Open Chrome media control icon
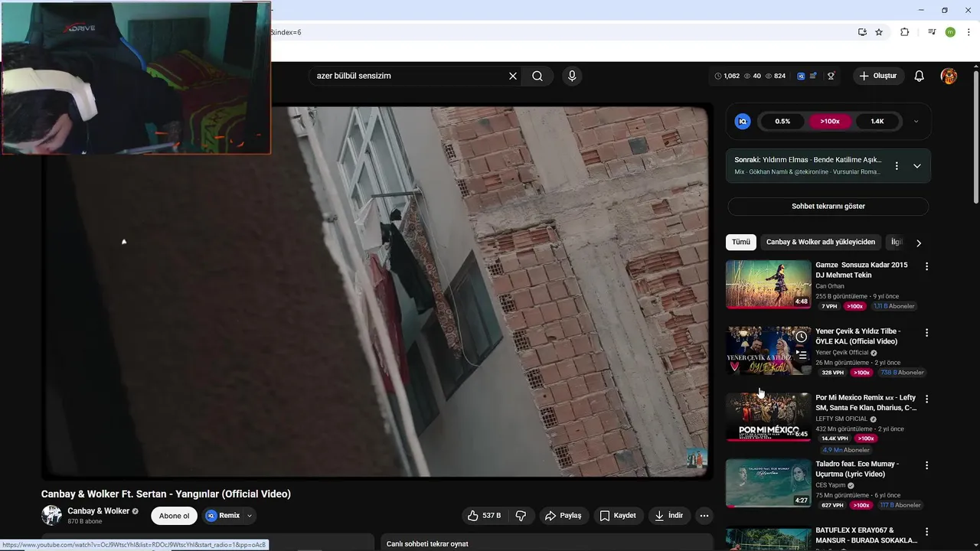The width and height of the screenshot is (980, 551). click(x=932, y=32)
